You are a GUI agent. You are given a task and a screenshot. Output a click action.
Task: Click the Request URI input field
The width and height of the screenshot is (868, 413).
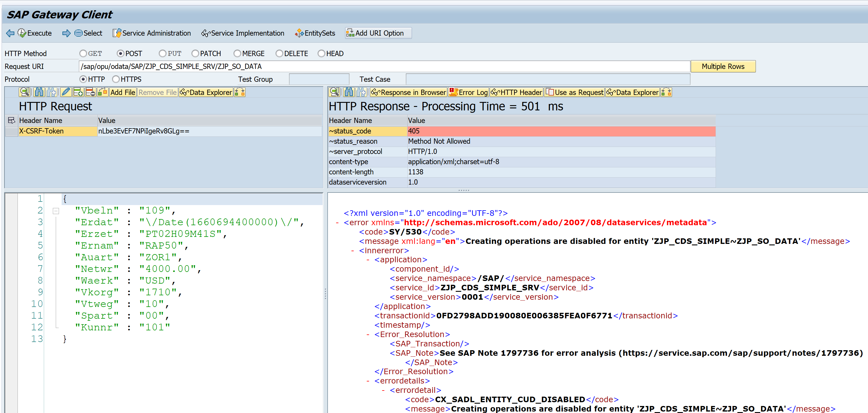384,66
